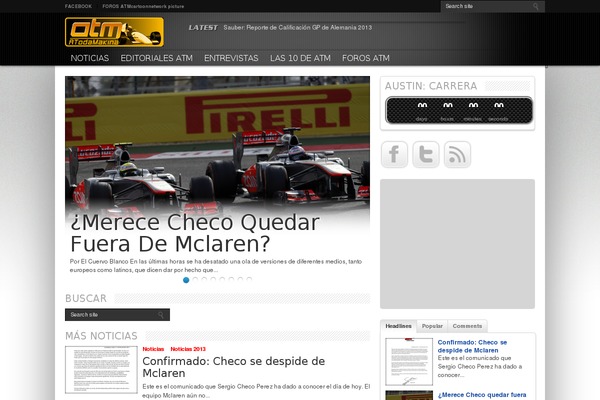Click the Austin Carrera countdown widget

coord(459,110)
